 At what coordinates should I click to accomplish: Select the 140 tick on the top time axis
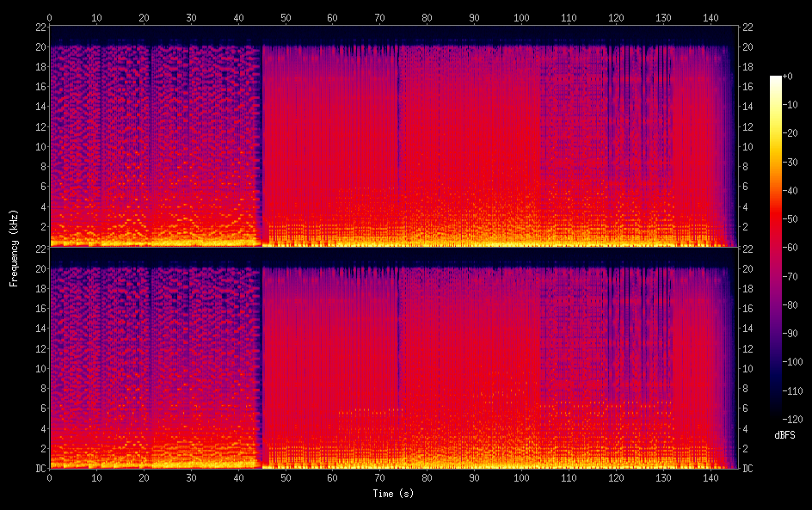pos(710,16)
